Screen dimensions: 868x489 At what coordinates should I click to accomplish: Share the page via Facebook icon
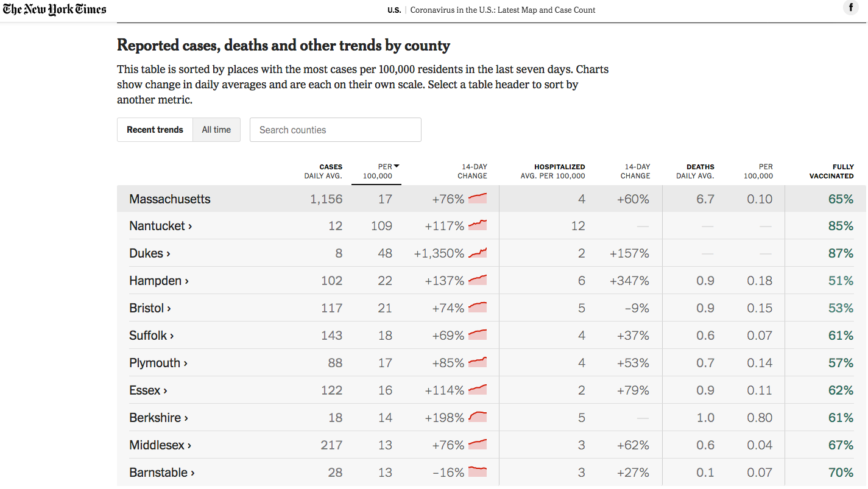tap(850, 8)
